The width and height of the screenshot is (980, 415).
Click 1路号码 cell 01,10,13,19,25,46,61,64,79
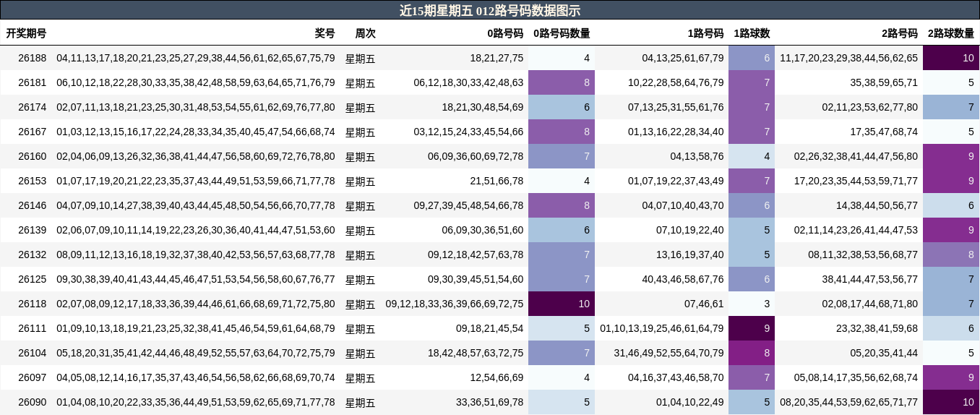pyautogui.click(x=662, y=328)
